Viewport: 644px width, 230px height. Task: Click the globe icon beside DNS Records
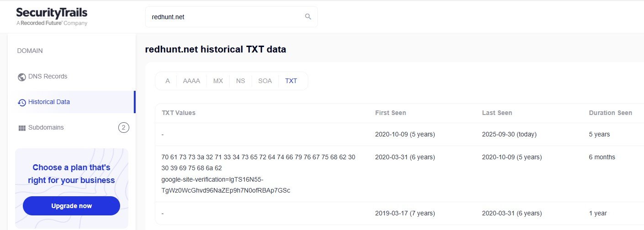click(x=21, y=77)
